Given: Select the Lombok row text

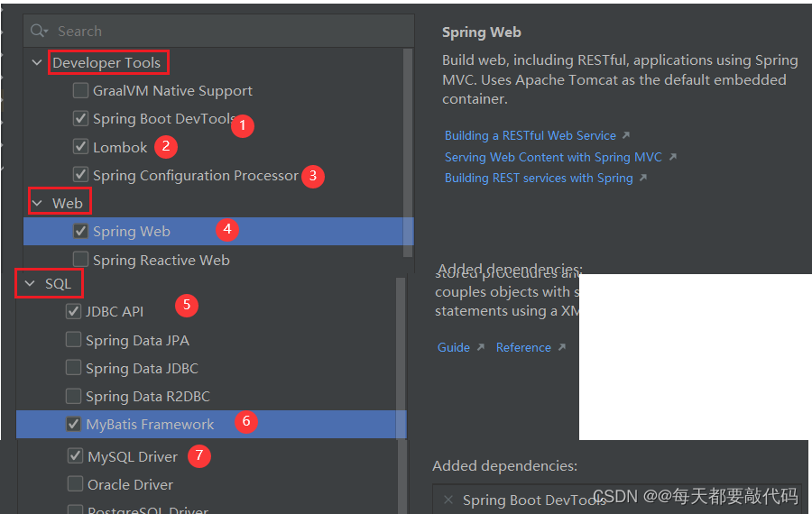Looking at the screenshot, I should (x=120, y=148).
